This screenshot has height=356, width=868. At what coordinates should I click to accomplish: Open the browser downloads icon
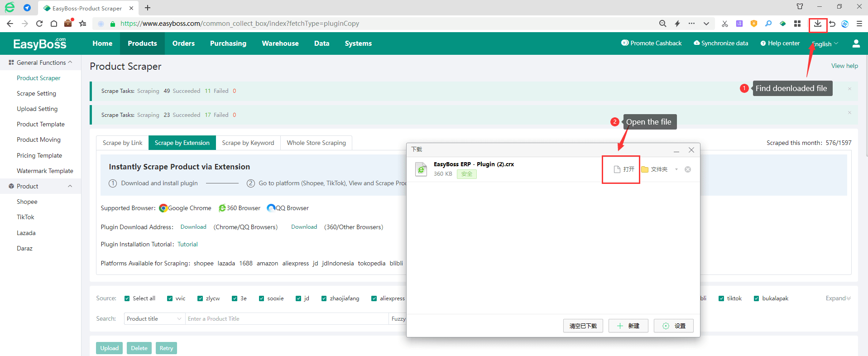point(818,24)
